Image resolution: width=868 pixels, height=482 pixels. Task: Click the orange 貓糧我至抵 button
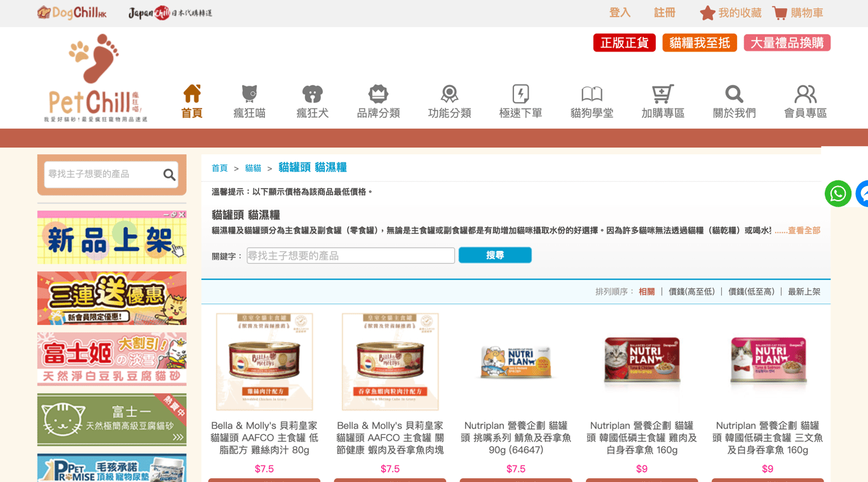coord(699,43)
